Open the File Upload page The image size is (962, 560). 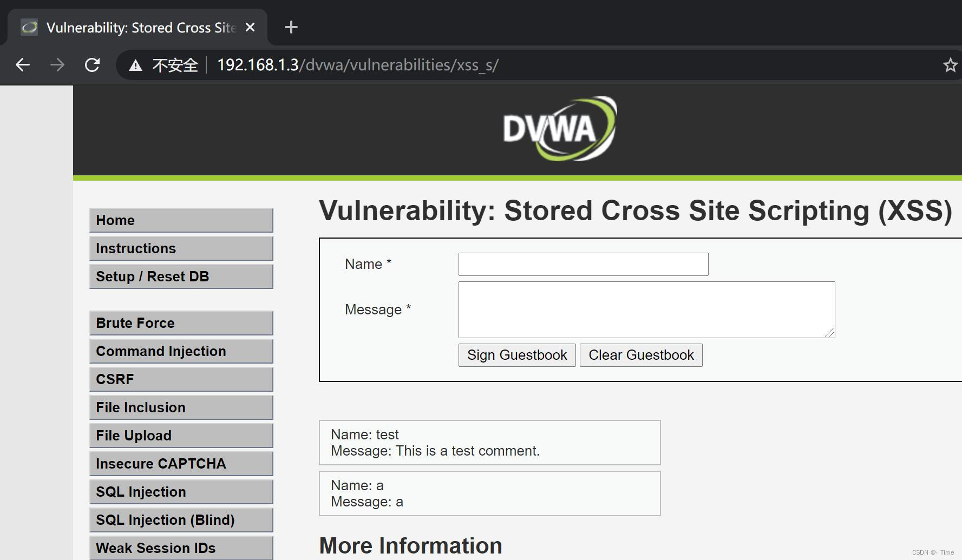point(181,436)
